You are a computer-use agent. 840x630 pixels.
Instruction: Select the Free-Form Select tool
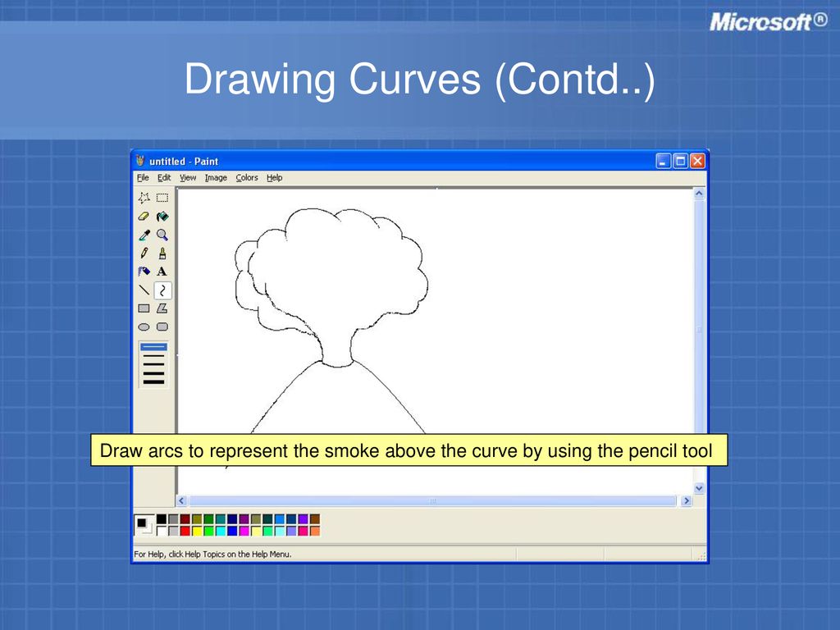tap(144, 198)
